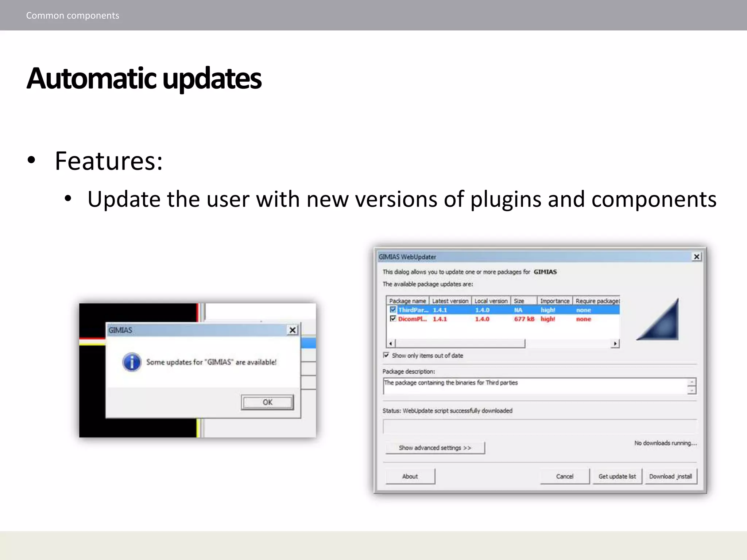Image resolution: width=747 pixels, height=560 pixels.
Task: Sort by Importance column header
Action: point(554,301)
